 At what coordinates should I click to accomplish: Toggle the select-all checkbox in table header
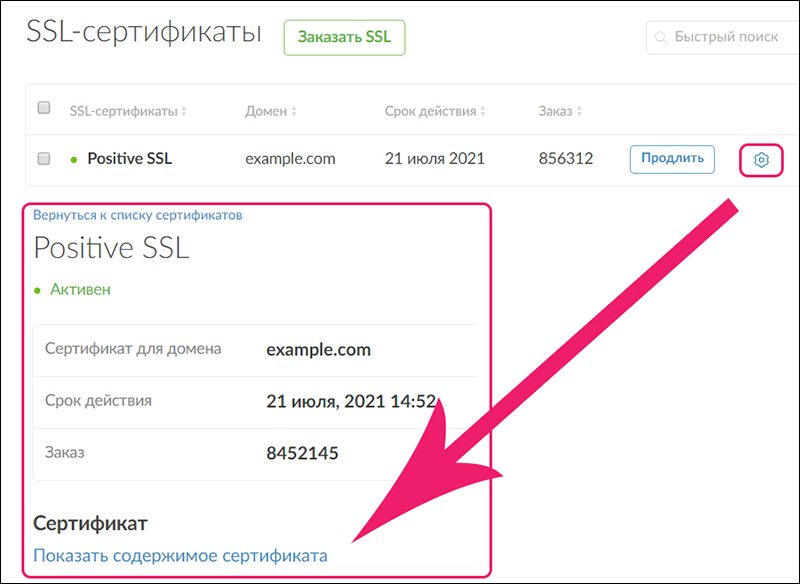coord(43,108)
